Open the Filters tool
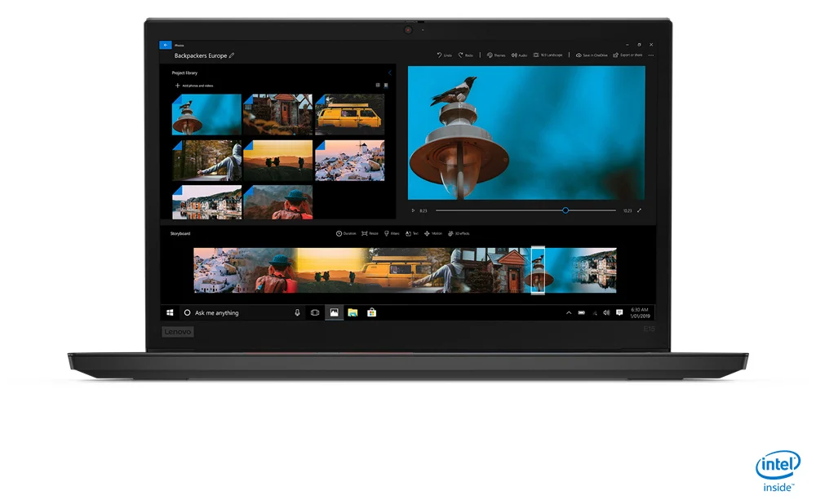The image size is (816, 504). pyautogui.click(x=392, y=233)
